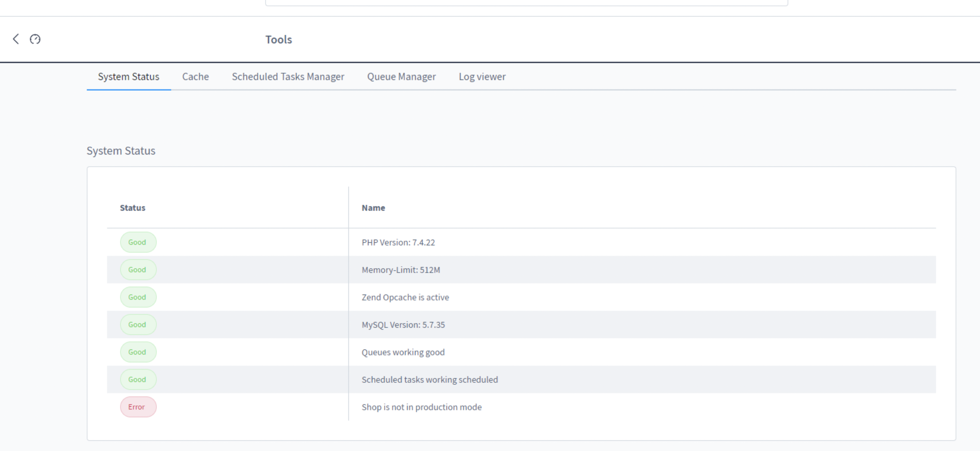Screen dimensions: 980x451
Task: Click the Good badge for Scheduled tasks
Action: tap(138, 379)
